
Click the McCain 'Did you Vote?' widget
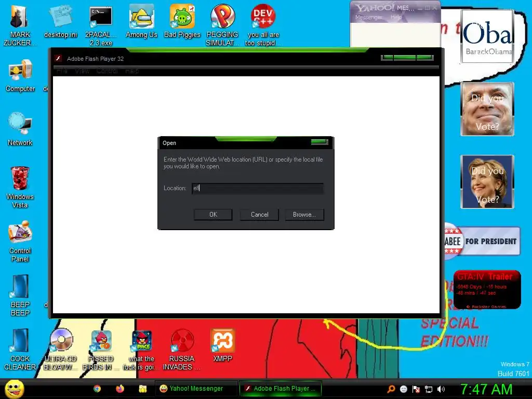[x=487, y=109]
